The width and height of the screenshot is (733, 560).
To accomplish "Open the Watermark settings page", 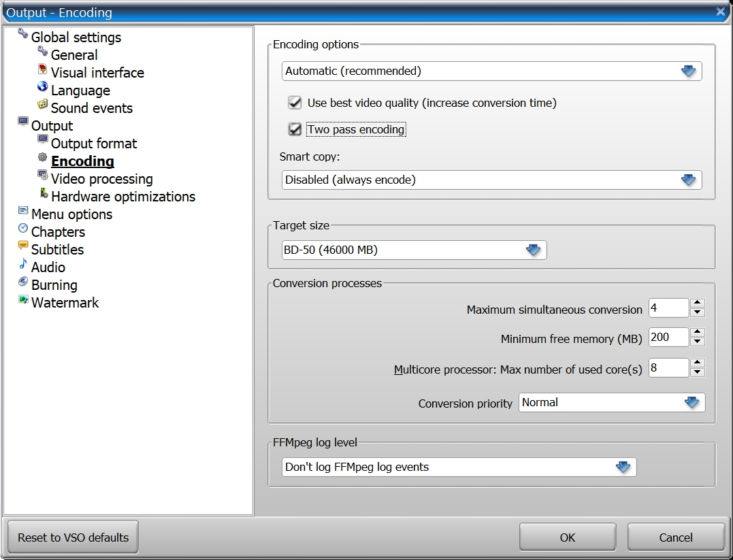I will [x=65, y=303].
